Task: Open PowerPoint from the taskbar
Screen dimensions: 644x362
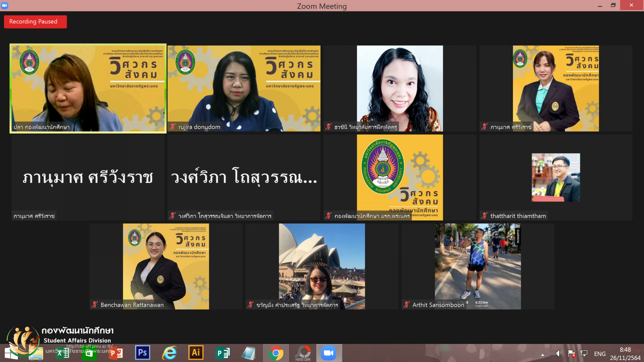Action: (x=116, y=353)
